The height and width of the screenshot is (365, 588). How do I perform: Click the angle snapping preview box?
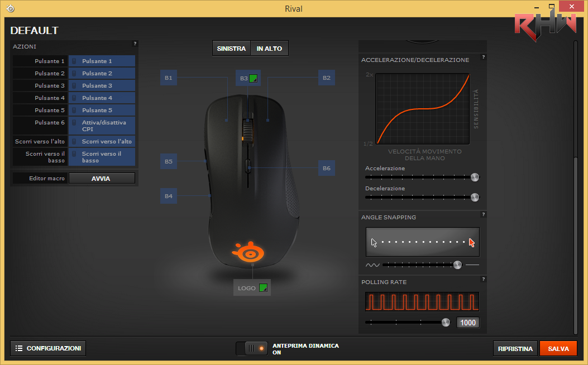click(x=423, y=242)
